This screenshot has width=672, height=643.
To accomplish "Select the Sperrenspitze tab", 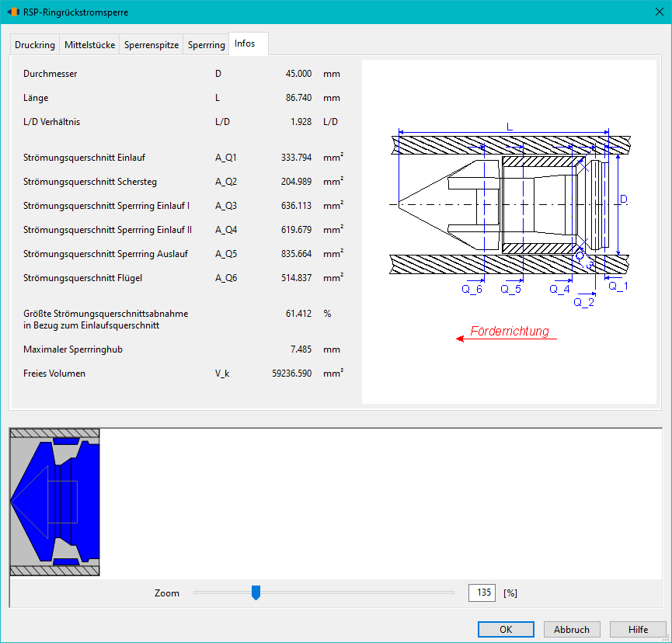I will [151, 44].
